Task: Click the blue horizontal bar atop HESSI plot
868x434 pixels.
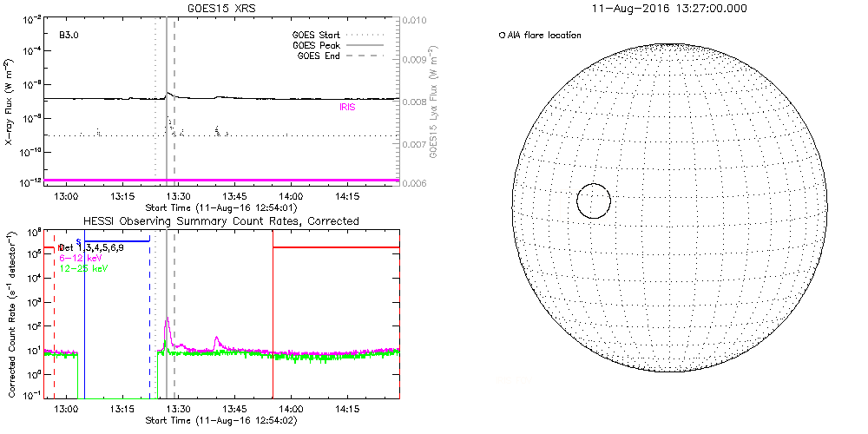Action: [116, 240]
